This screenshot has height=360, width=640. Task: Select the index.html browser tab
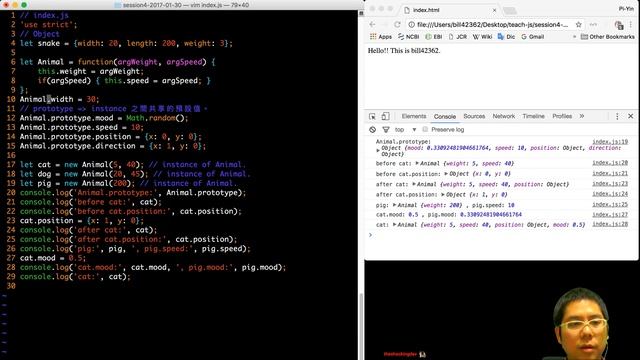(x=449, y=10)
